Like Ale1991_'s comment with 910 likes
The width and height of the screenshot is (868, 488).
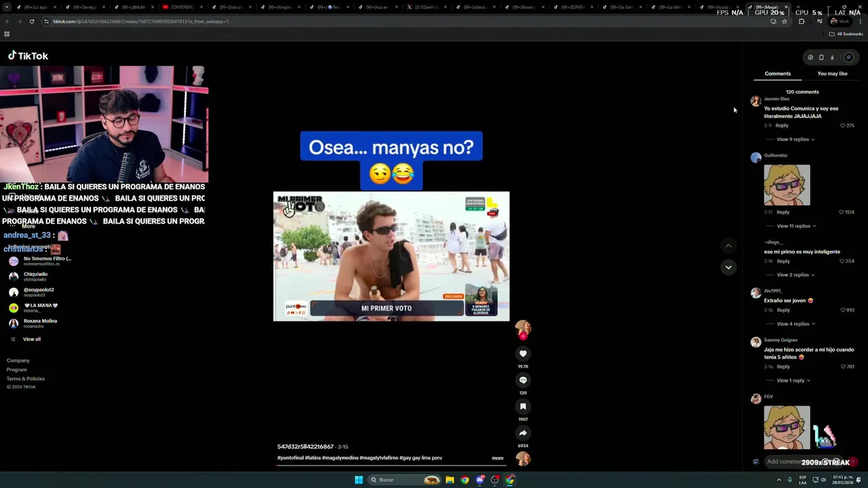click(843, 310)
